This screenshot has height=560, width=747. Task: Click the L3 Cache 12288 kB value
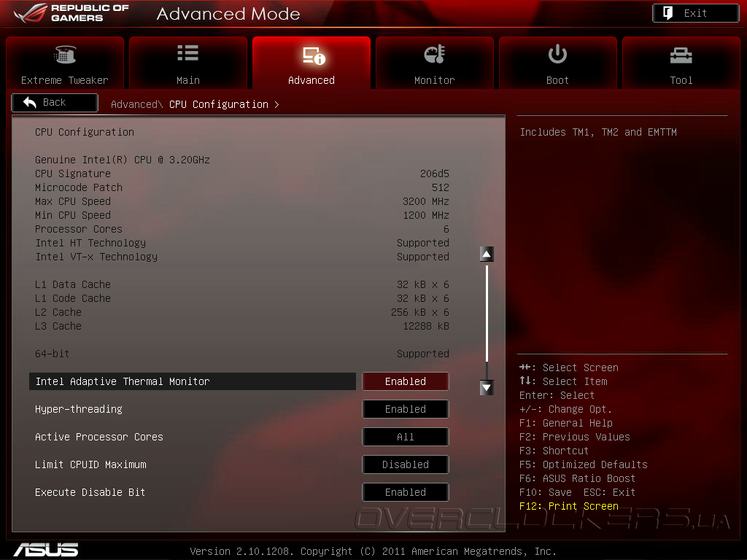coord(426,326)
